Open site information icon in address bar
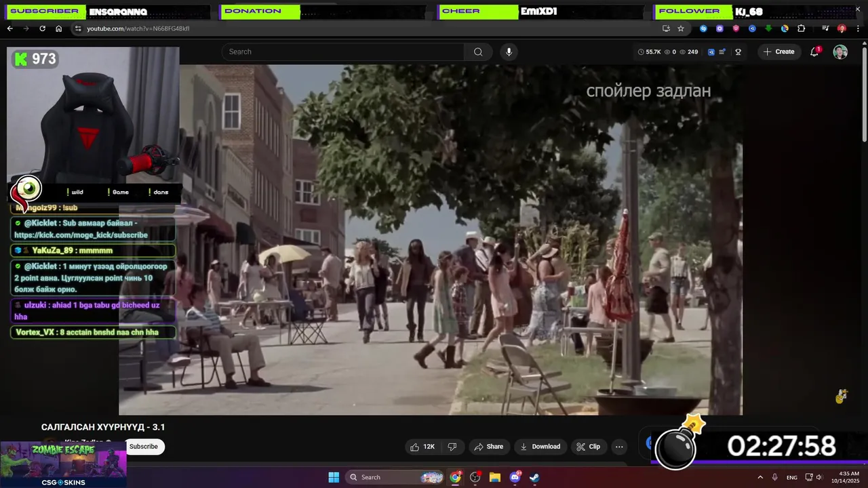The height and width of the screenshot is (488, 868). pyautogui.click(x=78, y=28)
